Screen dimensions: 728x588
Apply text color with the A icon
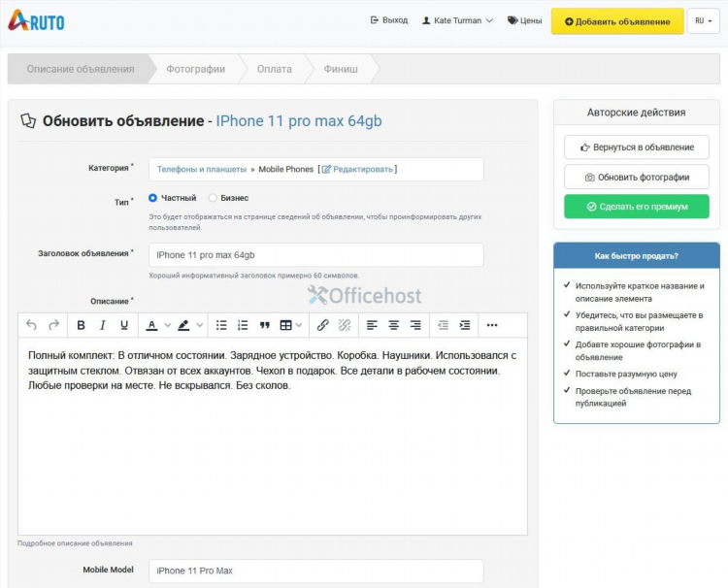[151, 325]
